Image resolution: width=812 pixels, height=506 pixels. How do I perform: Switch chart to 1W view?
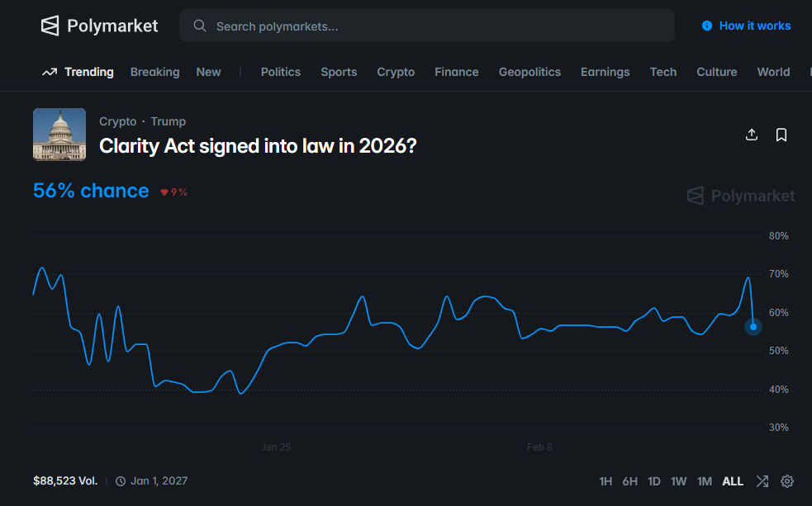[678, 480]
